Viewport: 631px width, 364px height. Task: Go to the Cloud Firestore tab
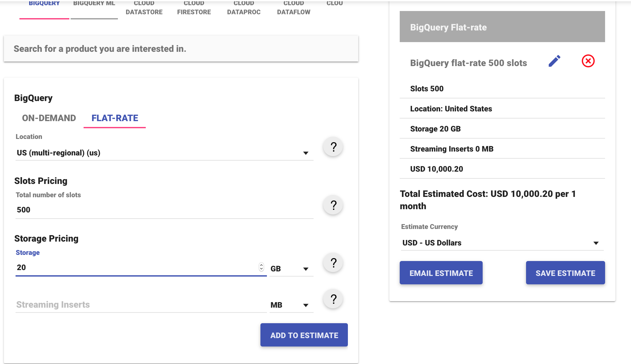click(194, 8)
